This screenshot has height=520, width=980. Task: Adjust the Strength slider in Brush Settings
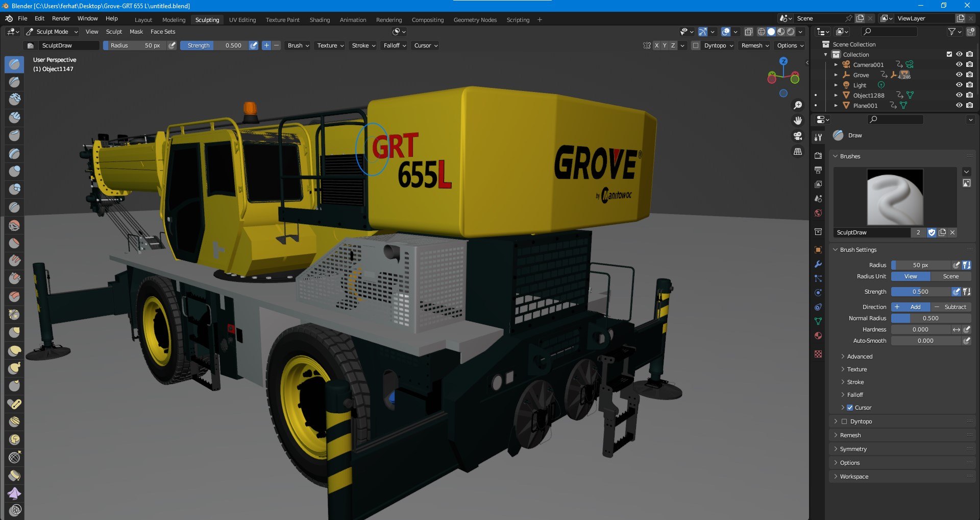(x=921, y=292)
